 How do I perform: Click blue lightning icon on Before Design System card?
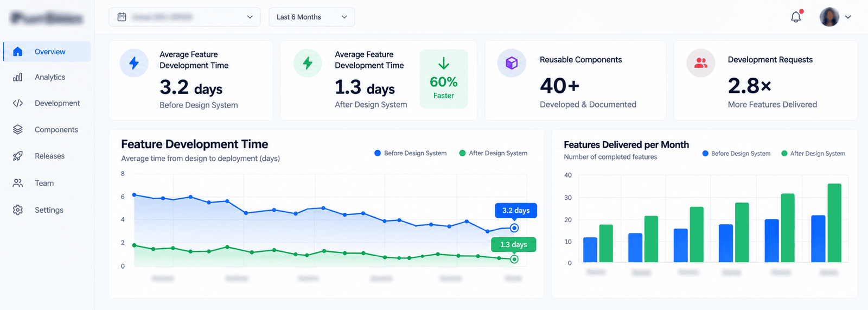coord(134,63)
